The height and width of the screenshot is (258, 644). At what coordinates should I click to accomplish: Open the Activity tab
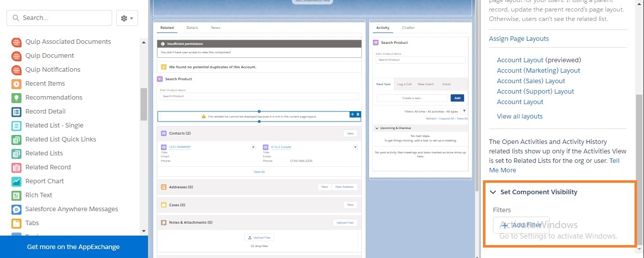[x=383, y=28]
